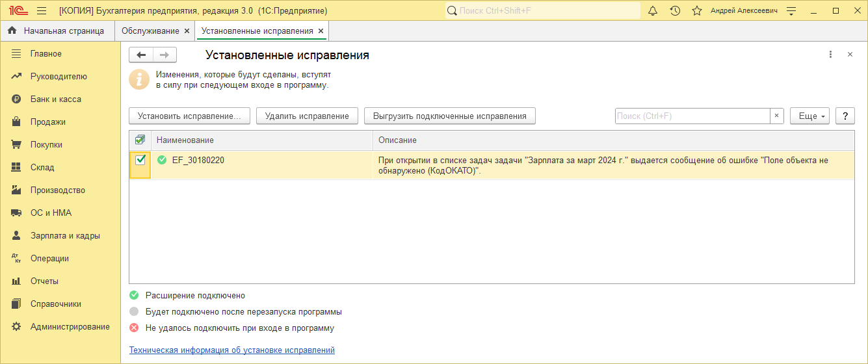This screenshot has width=868, height=364.
Task: Click Установить исправление button
Action: click(x=190, y=116)
